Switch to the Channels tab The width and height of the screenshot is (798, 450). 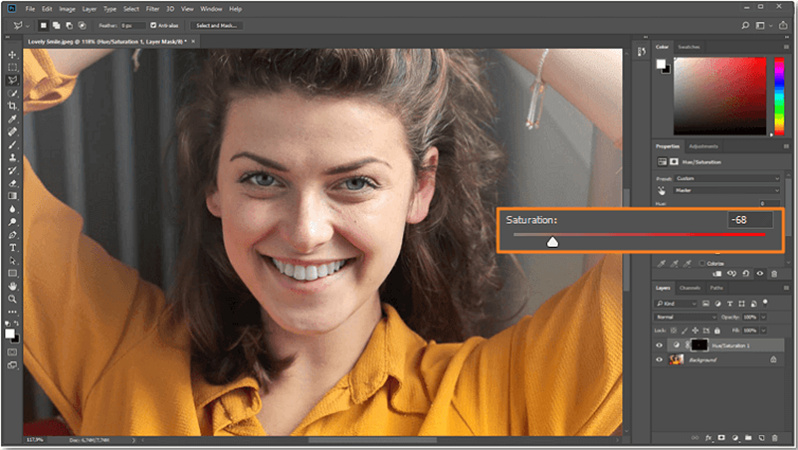tap(689, 288)
